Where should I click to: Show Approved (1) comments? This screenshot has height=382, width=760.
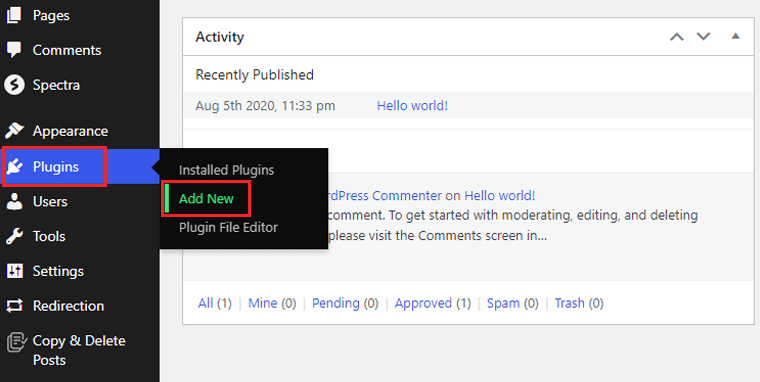pyautogui.click(x=432, y=303)
